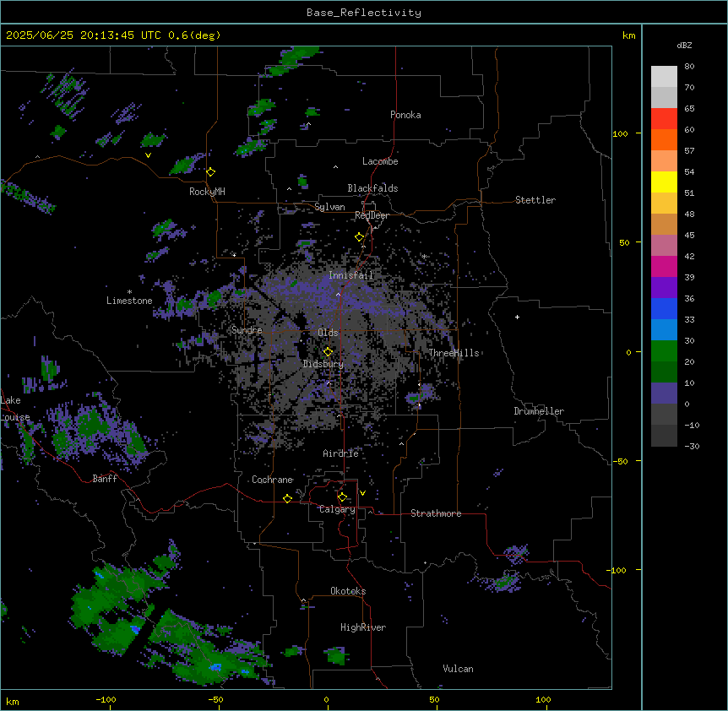This screenshot has height=711, width=728.
Task: Click the Olds city label
Action: pos(328,333)
